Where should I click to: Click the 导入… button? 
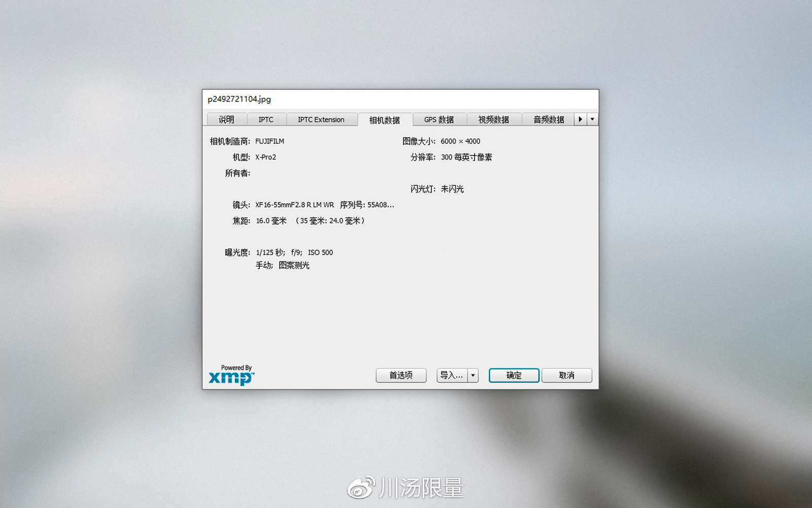[x=452, y=375]
